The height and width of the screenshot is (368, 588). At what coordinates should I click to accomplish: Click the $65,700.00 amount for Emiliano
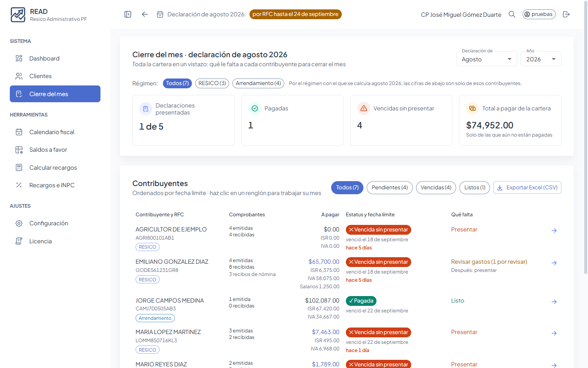(324, 262)
